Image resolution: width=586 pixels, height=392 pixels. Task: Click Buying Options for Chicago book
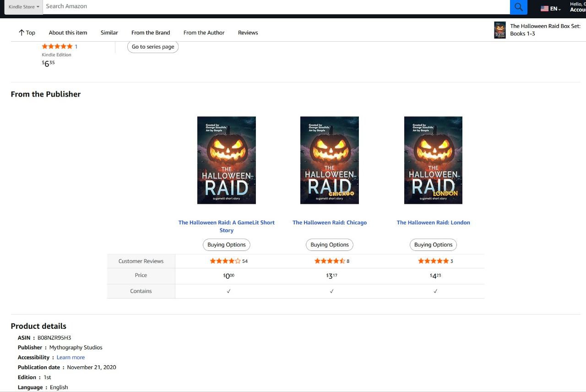point(330,245)
